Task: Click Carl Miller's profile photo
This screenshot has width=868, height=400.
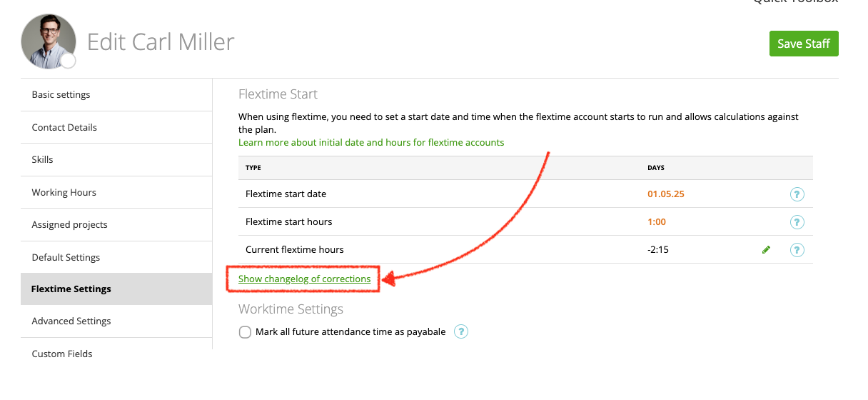Action: point(46,41)
